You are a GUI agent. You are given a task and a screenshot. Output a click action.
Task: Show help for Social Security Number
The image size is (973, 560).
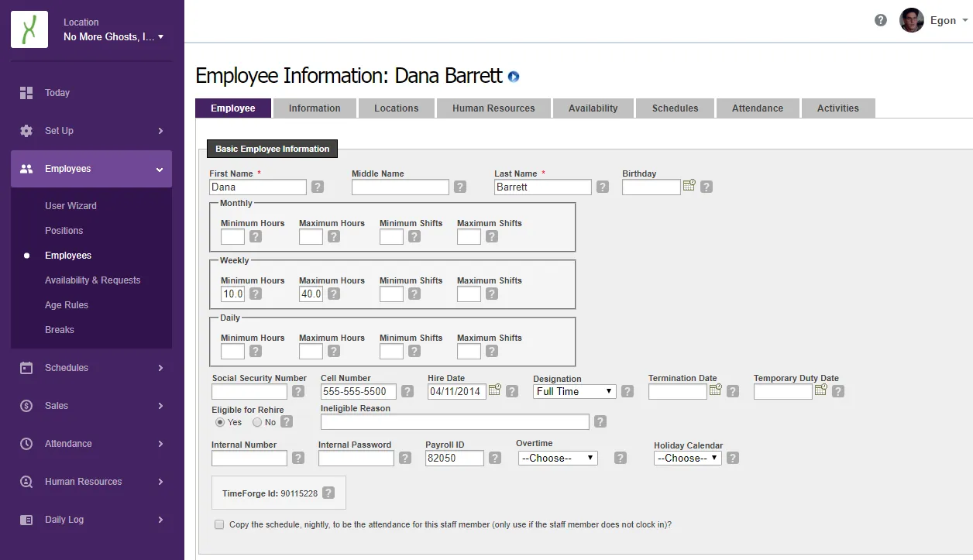point(298,391)
